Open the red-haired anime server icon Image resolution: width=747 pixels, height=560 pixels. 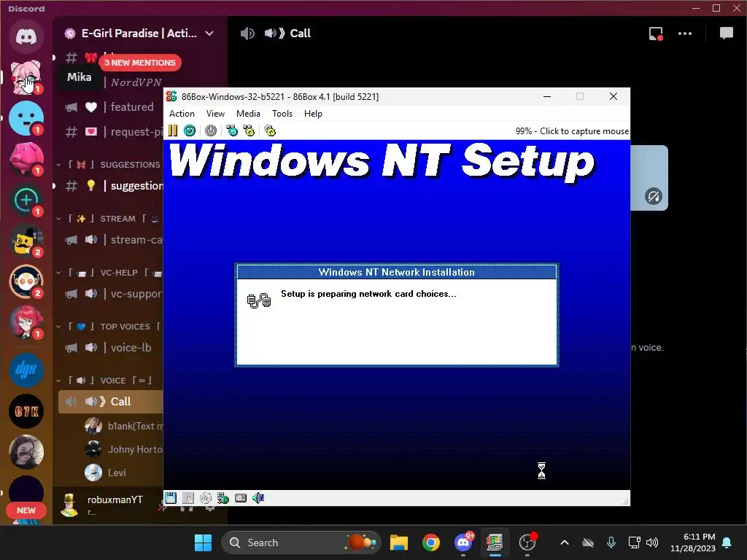click(26, 322)
